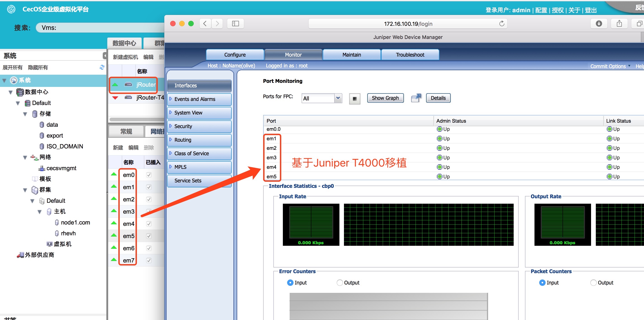644x320 pixels.
Task: Collapse the 存储 storage tree node
Action: 25,114
